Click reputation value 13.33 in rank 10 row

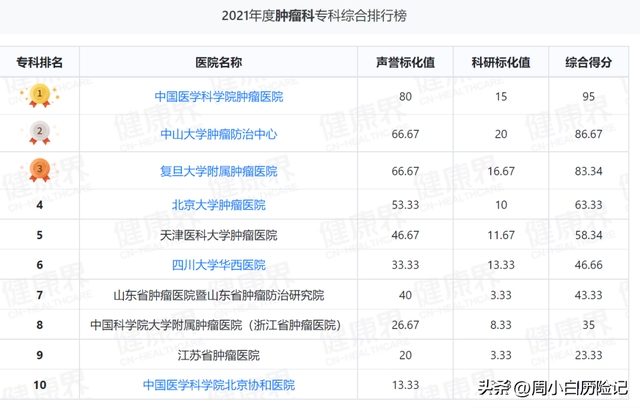tap(405, 385)
